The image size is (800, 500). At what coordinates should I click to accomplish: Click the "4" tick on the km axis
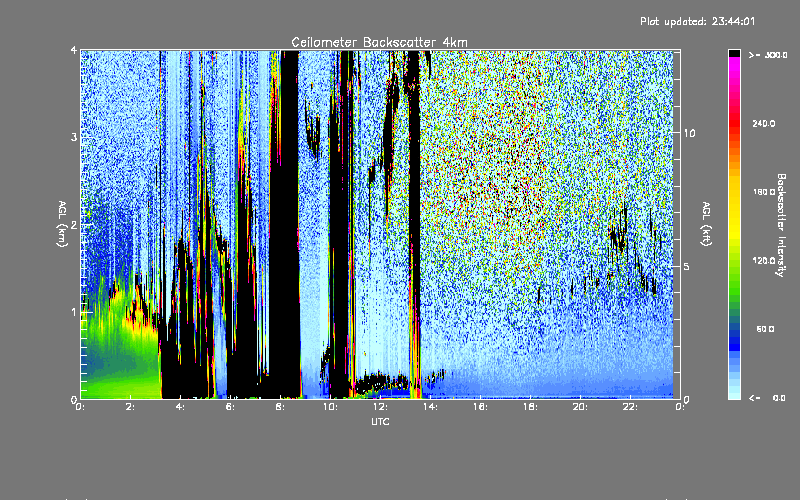click(x=74, y=50)
